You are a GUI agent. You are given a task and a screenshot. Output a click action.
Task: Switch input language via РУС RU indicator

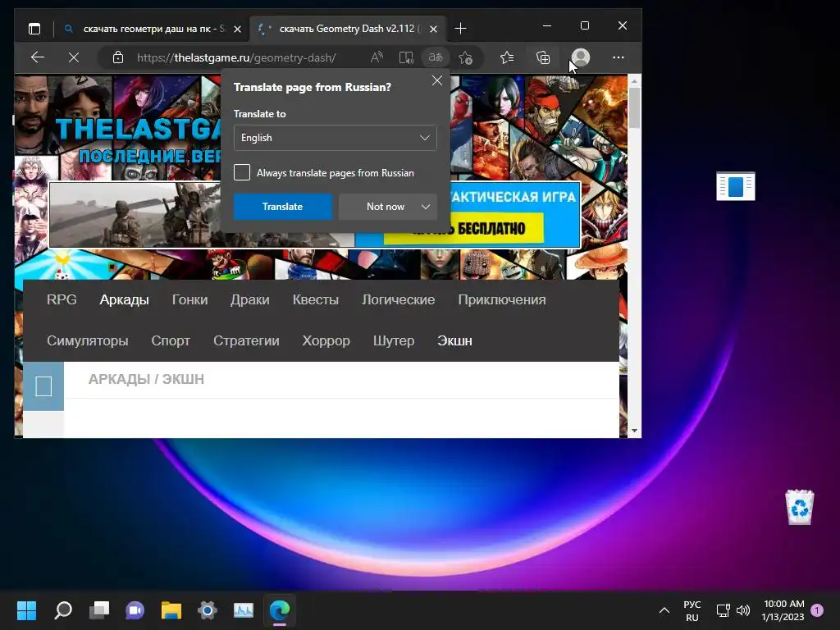(692, 610)
